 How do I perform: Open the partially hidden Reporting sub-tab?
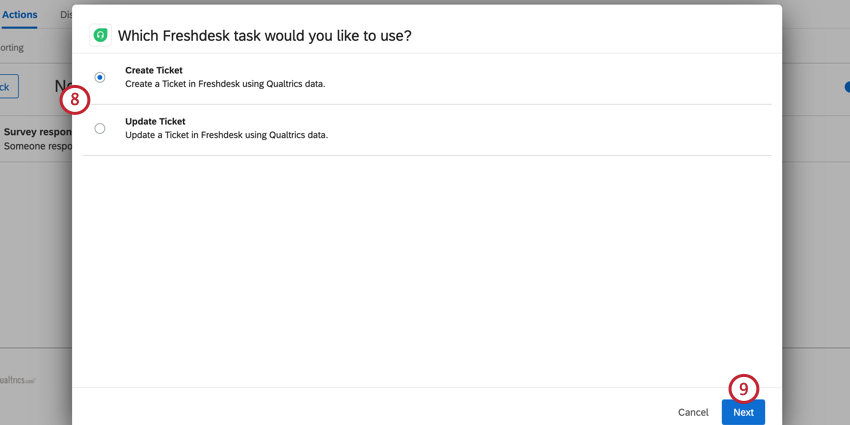[x=12, y=48]
